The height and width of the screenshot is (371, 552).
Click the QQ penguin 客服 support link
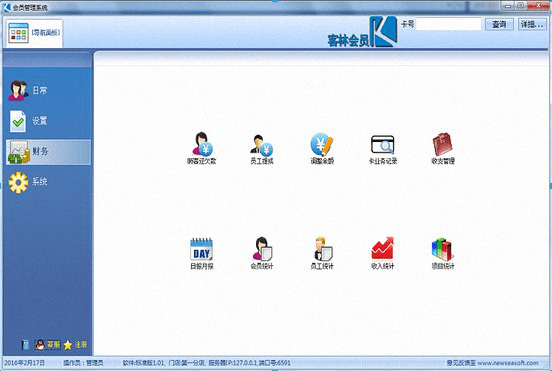tap(48, 344)
